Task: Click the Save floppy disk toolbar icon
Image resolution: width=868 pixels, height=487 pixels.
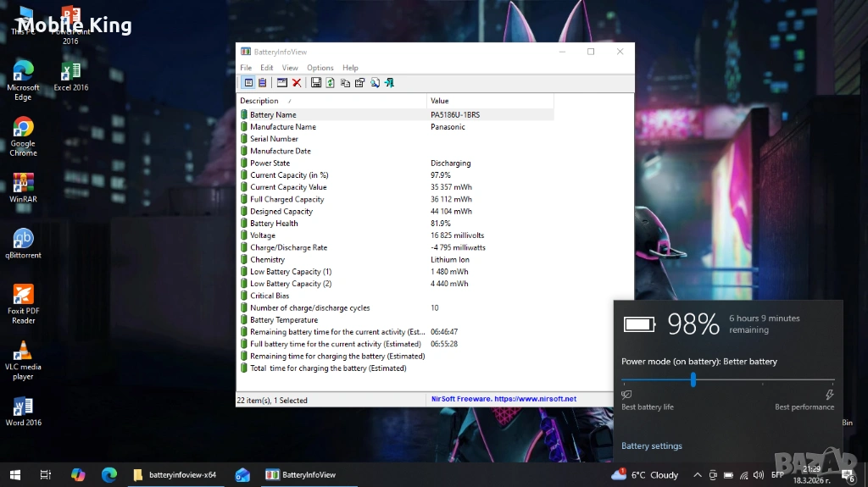Action: [x=316, y=82]
